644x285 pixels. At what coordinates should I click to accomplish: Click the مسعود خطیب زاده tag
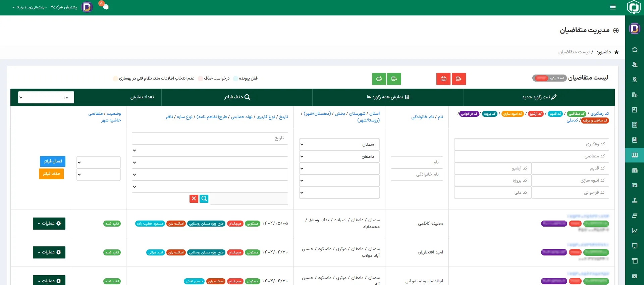(150, 224)
